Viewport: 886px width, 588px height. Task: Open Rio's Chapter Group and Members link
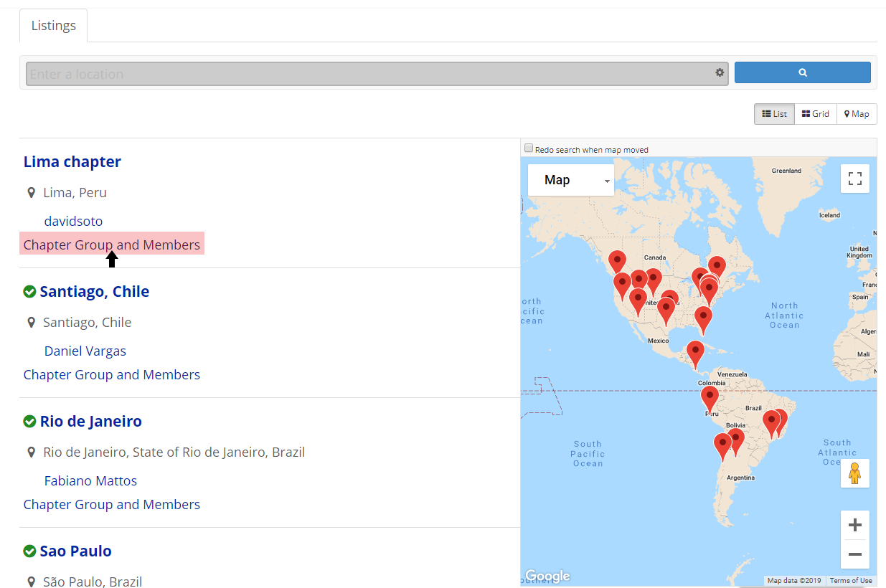[x=112, y=504]
